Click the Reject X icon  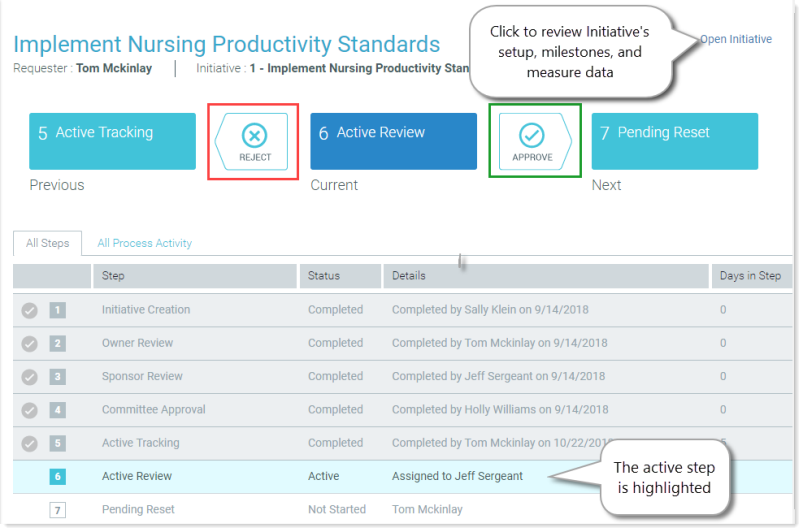pos(255,135)
